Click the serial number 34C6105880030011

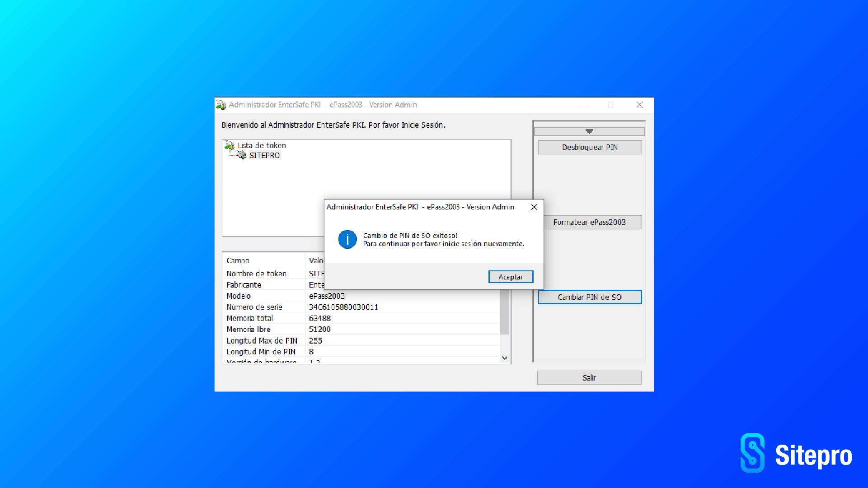tap(343, 307)
